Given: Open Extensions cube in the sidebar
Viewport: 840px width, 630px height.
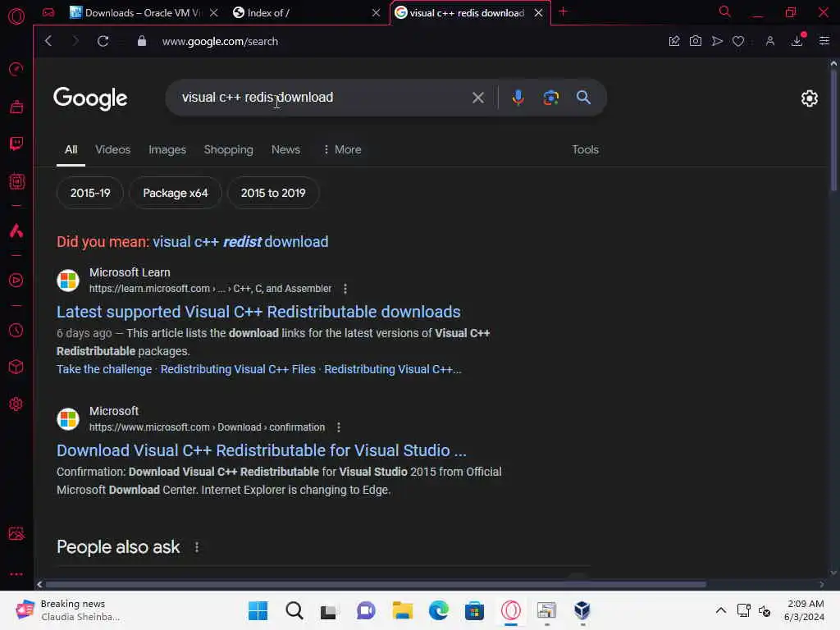Looking at the screenshot, I should [16, 367].
